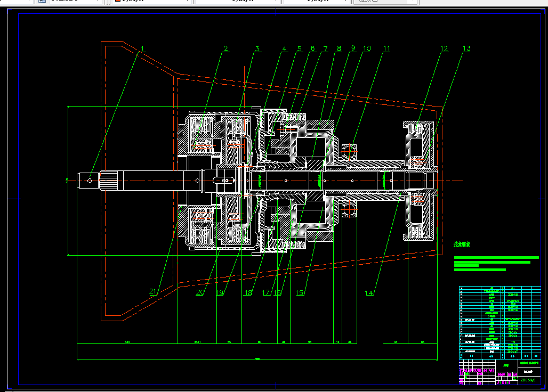The height and width of the screenshot is (392, 548).
Task: Select callout number 8 label
Action: coord(339,48)
